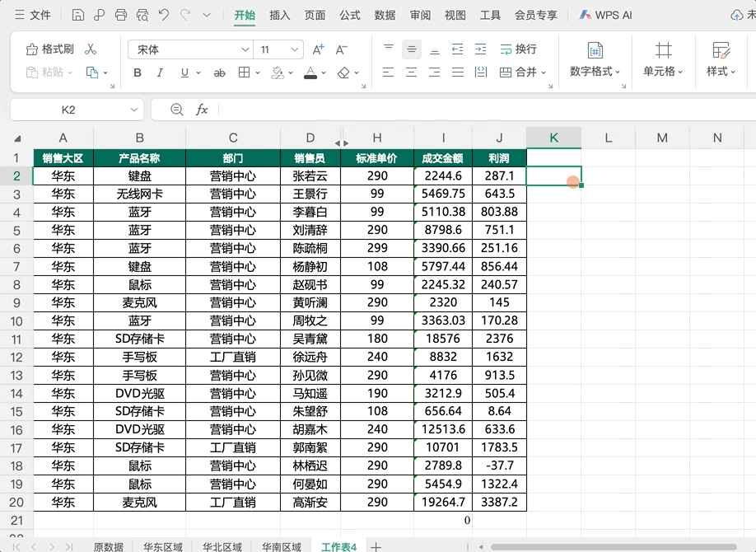The image size is (756, 552).
Task: Decrease font size with A- icon
Action: [342, 49]
